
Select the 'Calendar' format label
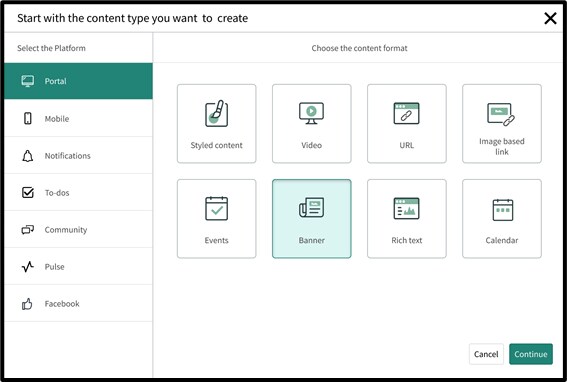click(502, 240)
